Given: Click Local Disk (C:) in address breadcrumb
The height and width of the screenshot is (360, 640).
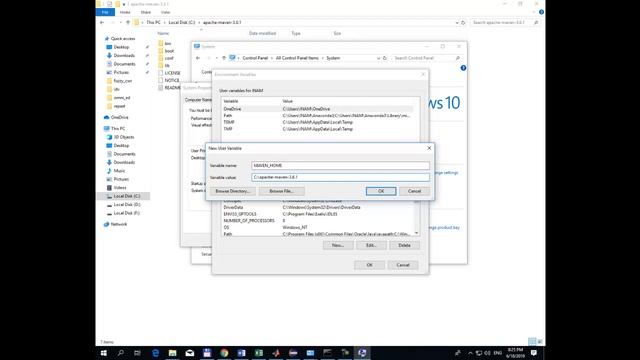Looking at the screenshot, I should pos(182,22).
